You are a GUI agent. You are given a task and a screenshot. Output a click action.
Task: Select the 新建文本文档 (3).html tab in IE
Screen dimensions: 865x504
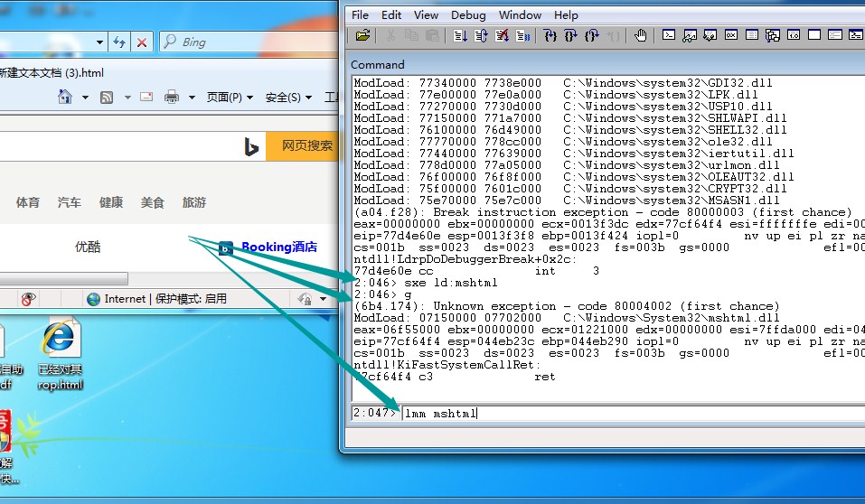click(52, 73)
